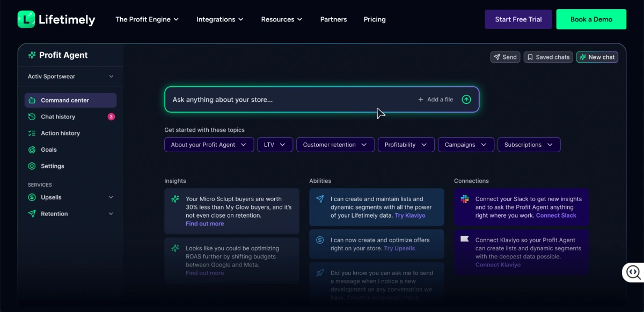Open the Resources nav menu
The height and width of the screenshot is (312, 644).
[282, 19]
